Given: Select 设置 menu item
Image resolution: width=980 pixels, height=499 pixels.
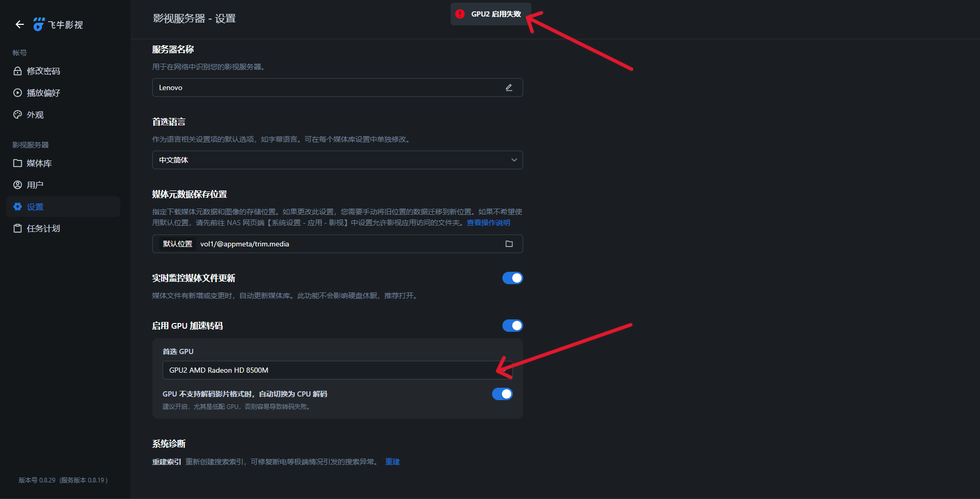Looking at the screenshot, I should [x=63, y=207].
